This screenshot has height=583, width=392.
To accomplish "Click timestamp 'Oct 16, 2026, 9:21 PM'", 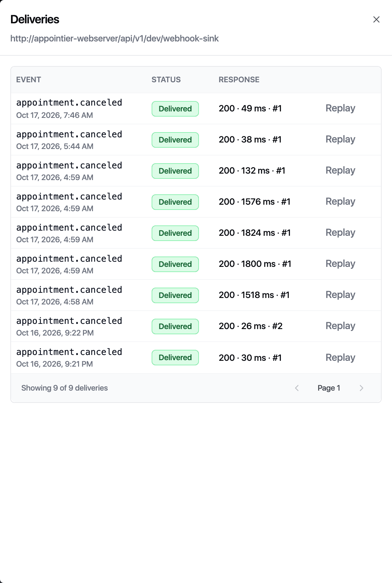I will [x=54, y=364].
